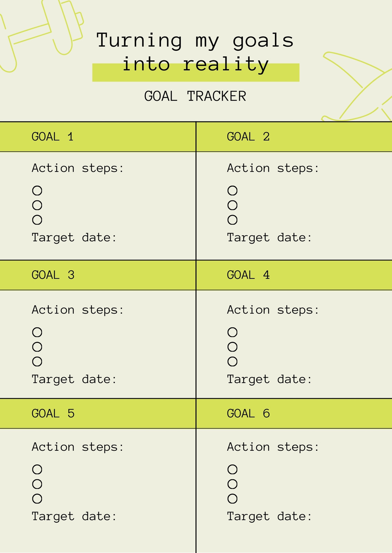
Task: Click the Target date field under Goal 6
Action: pyautogui.click(x=269, y=517)
